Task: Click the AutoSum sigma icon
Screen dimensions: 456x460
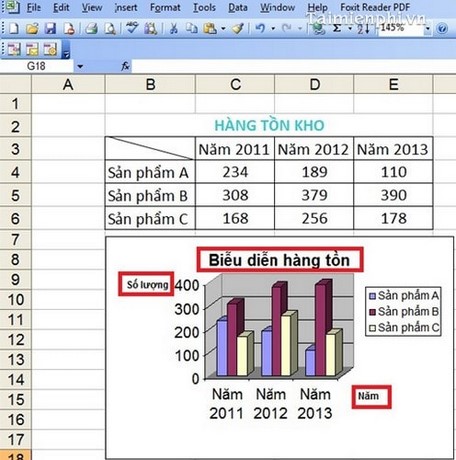Action: 337,29
